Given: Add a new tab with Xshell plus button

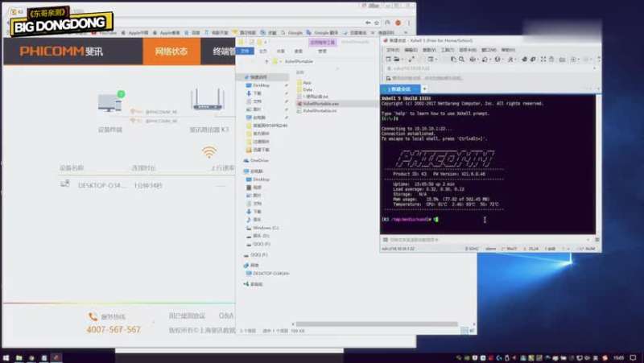Looking at the screenshot, I should [425, 89].
